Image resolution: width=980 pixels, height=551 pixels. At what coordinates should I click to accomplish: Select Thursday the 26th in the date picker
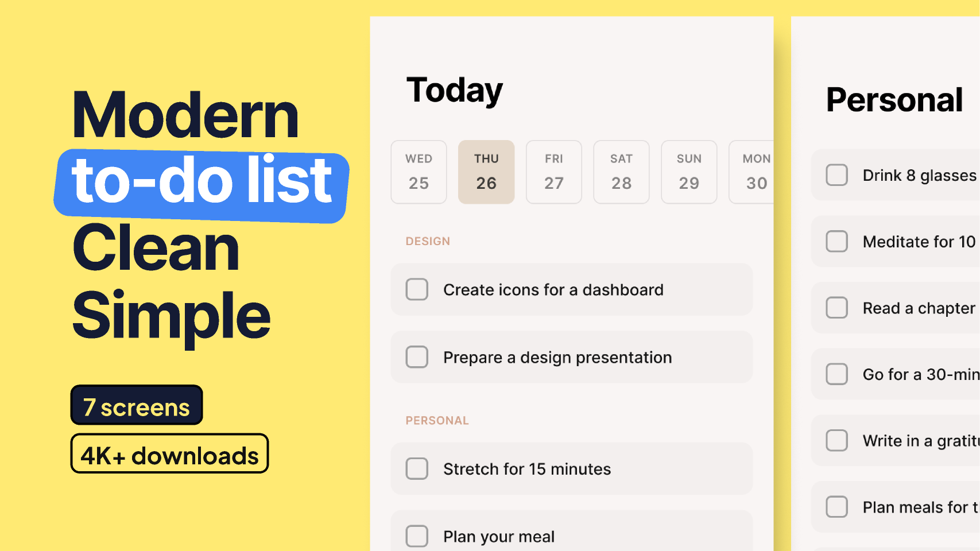486,172
